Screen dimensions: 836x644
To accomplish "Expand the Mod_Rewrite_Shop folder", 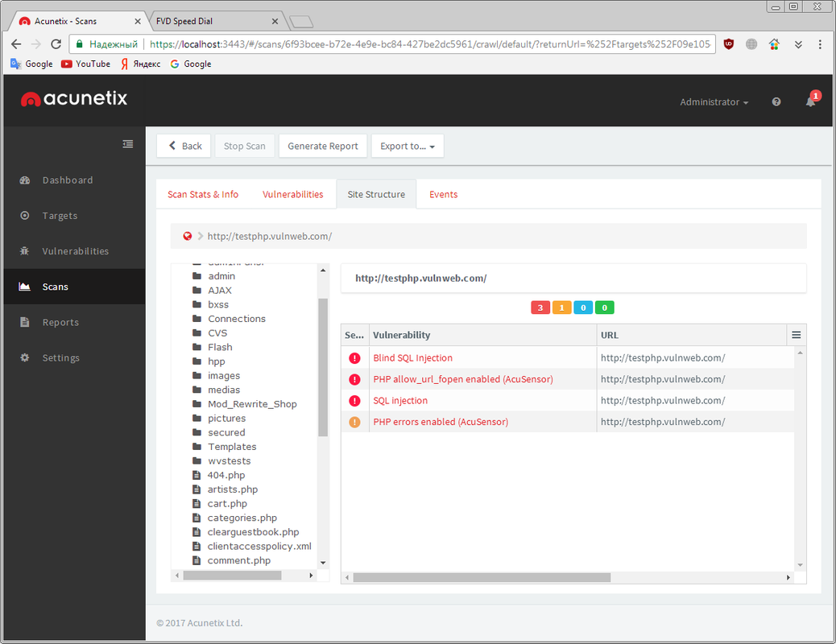I will pos(252,404).
